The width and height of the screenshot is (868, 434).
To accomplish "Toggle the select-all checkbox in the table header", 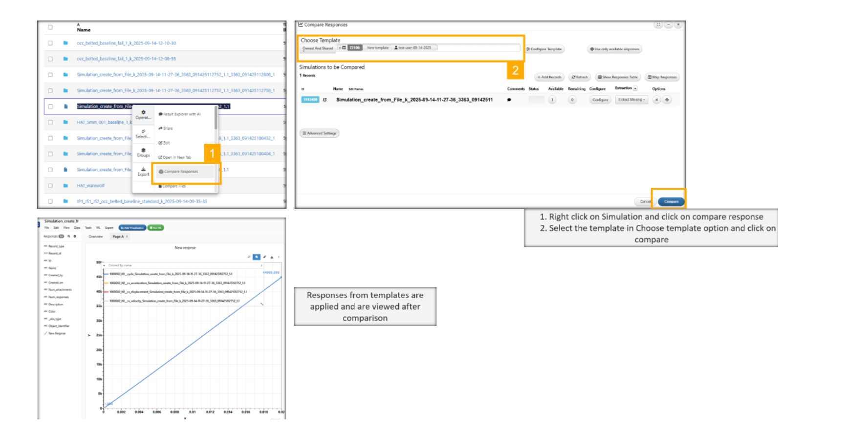I will [x=50, y=27].
